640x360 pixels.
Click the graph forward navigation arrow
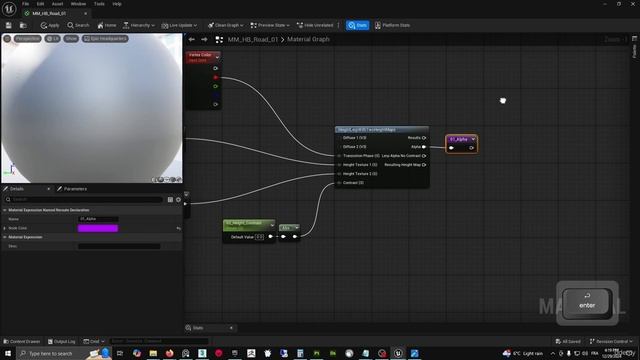(204, 39)
